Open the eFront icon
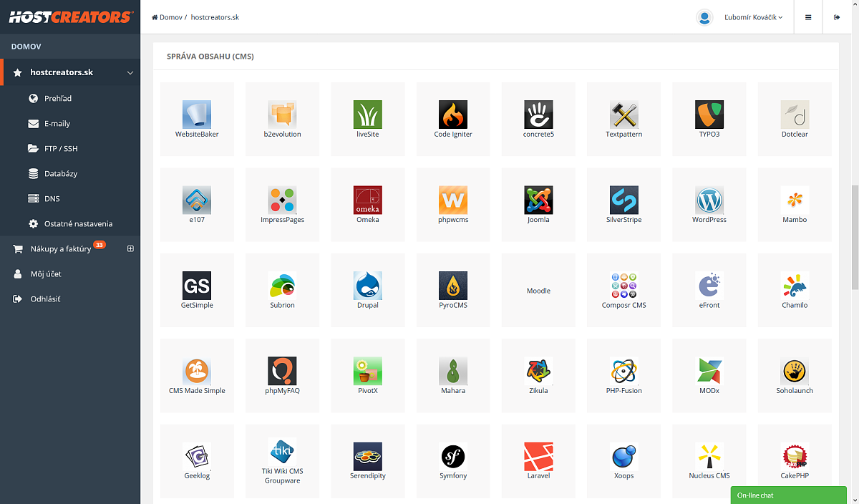859x504 pixels. click(709, 285)
